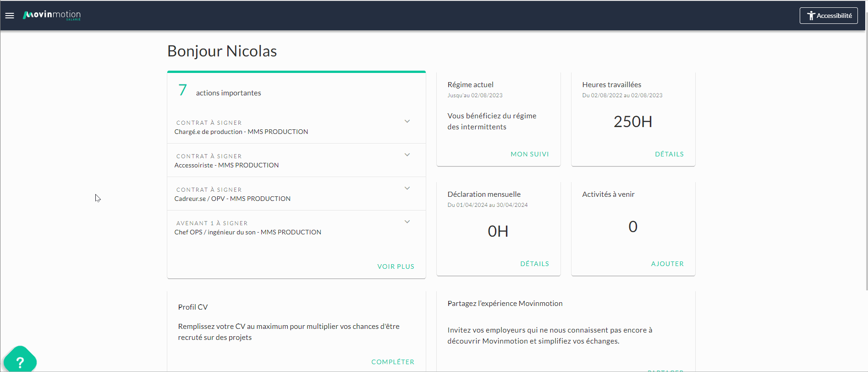This screenshot has height=372, width=868.
Task: Select 'Cadreur.se / OPV - MMS PRODUCTION' text
Action: (232, 199)
